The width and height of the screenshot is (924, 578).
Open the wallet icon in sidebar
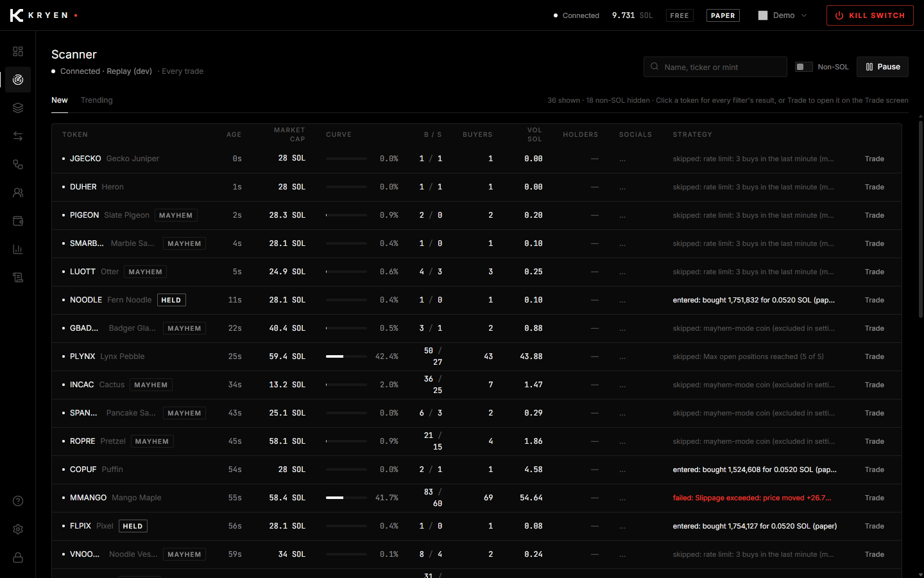coord(18,221)
